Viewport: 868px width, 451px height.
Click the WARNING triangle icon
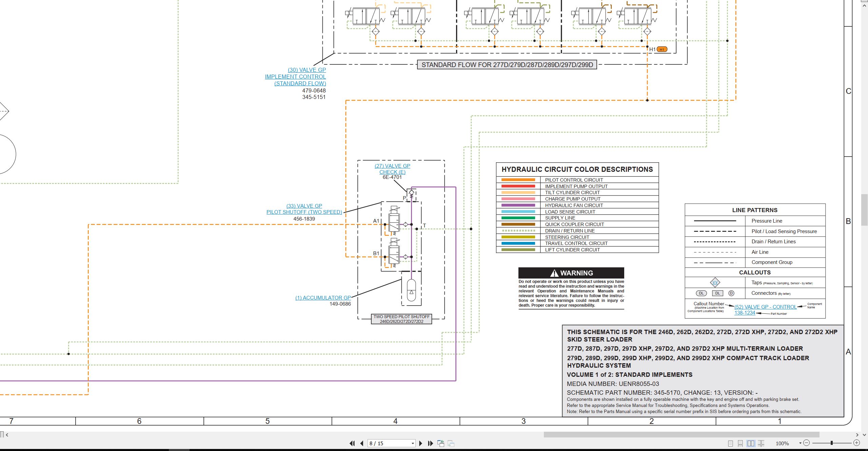click(554, 273)
